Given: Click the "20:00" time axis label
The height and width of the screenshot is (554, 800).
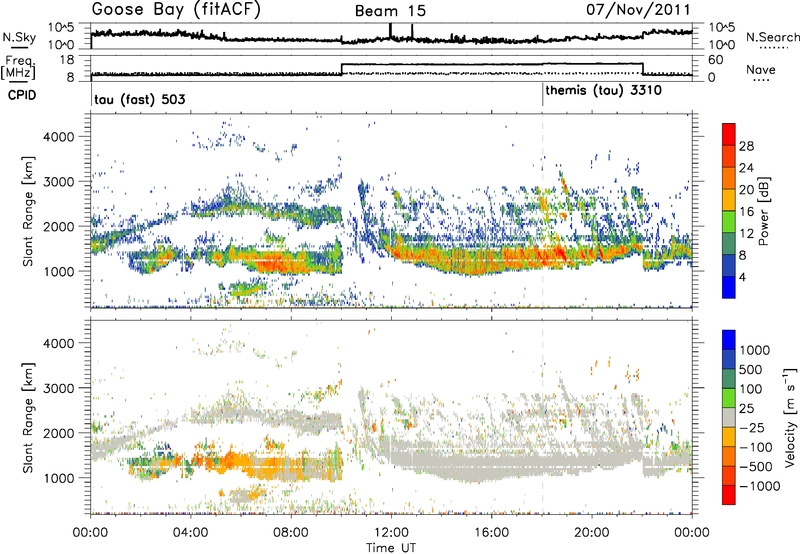Looking at the screenshot, I should pyautogui.click(x=591, y=533).
